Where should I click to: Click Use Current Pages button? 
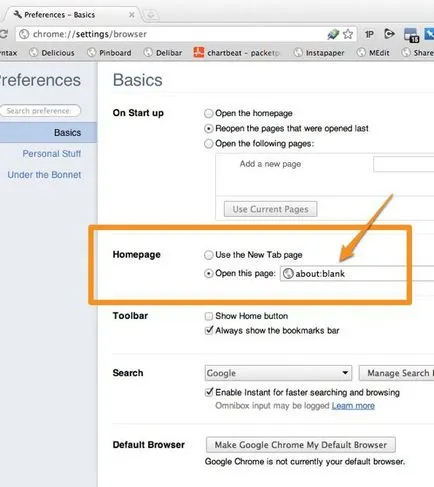270,209
